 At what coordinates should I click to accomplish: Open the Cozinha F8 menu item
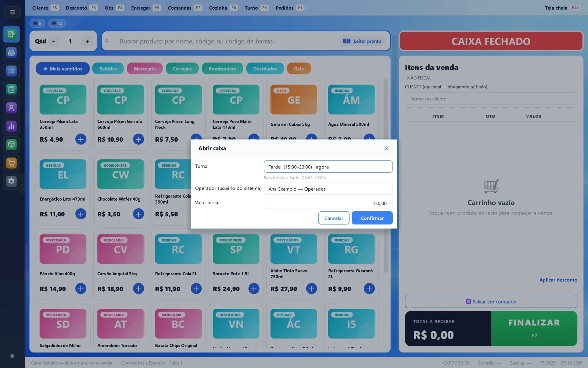(223, 8)
